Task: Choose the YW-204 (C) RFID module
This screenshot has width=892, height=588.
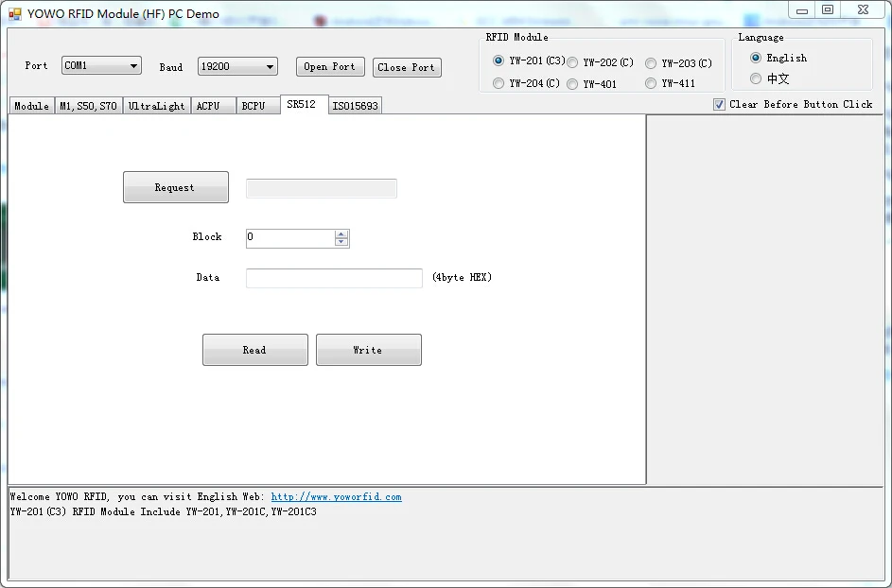Action: (x=498, y=83)
